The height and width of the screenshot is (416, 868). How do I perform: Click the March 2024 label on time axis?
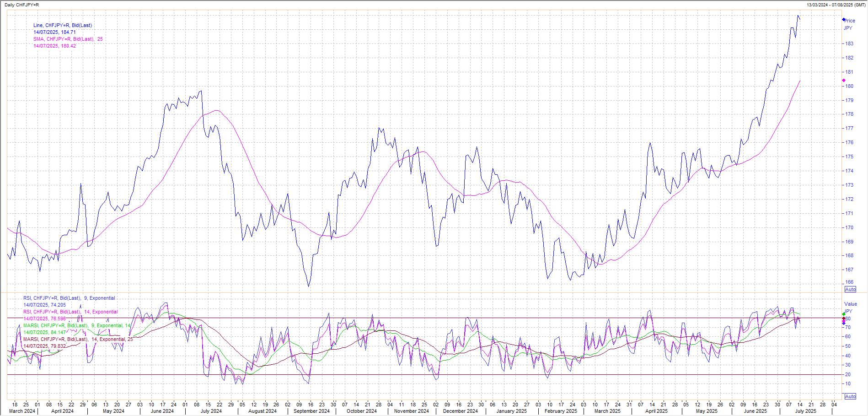tap(22, 411)
